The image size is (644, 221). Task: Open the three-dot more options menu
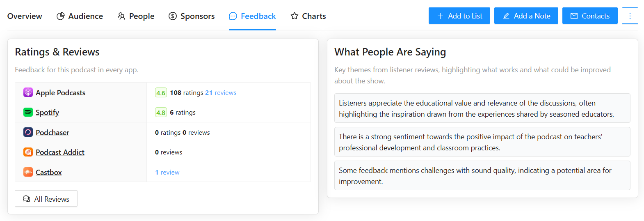(x=630, y=16)
